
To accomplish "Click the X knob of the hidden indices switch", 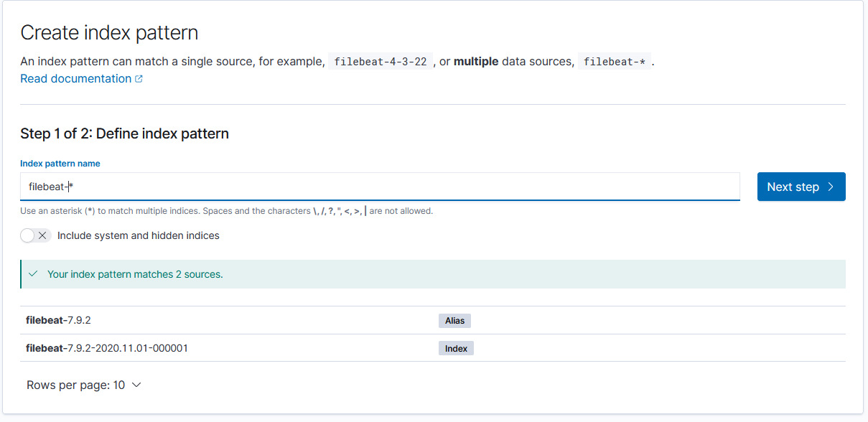I will 42,235.
